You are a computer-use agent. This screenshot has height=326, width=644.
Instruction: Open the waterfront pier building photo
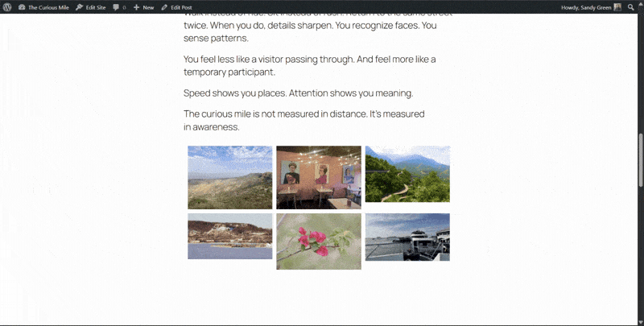pyautogui.click(x=407, y=237)
